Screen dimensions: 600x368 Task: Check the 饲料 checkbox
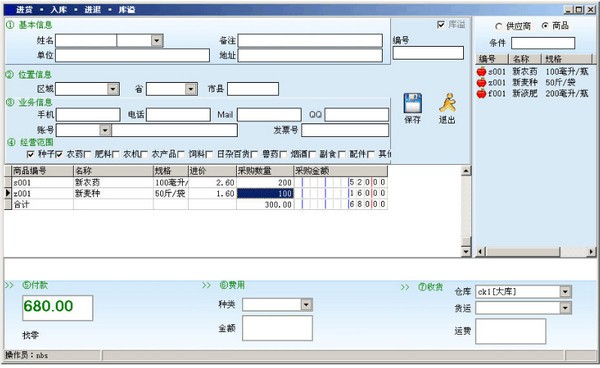(x=181, y=154)
